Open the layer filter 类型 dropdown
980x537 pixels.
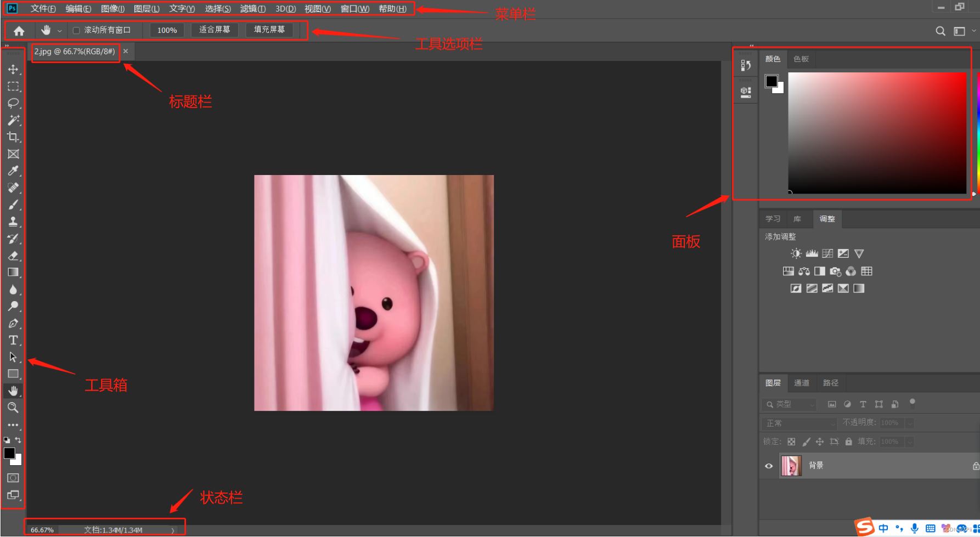point(789,404)
